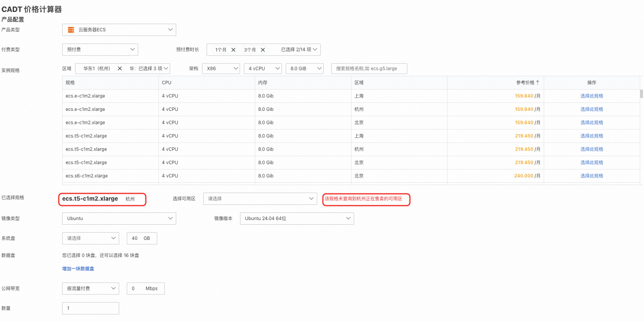The height and width of the screenshot is (322, 644).
Task: Remove the 华东1（杭州）region tag
Action: [x=120, y=68]
